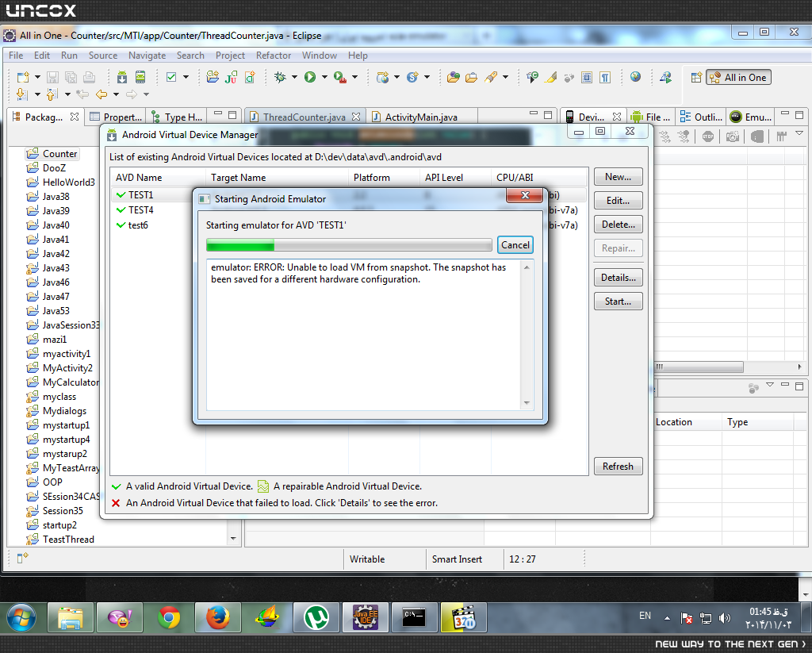Show whitespace characters pilcrow icon
Viewport: 812px width, 653px height.
coord(605,77)
